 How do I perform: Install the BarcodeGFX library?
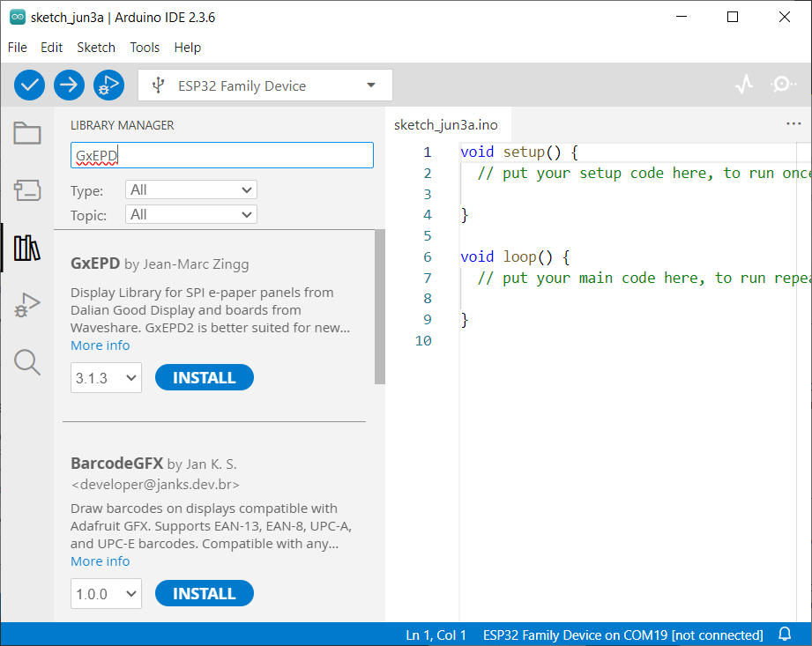click(x=205, y=593)
